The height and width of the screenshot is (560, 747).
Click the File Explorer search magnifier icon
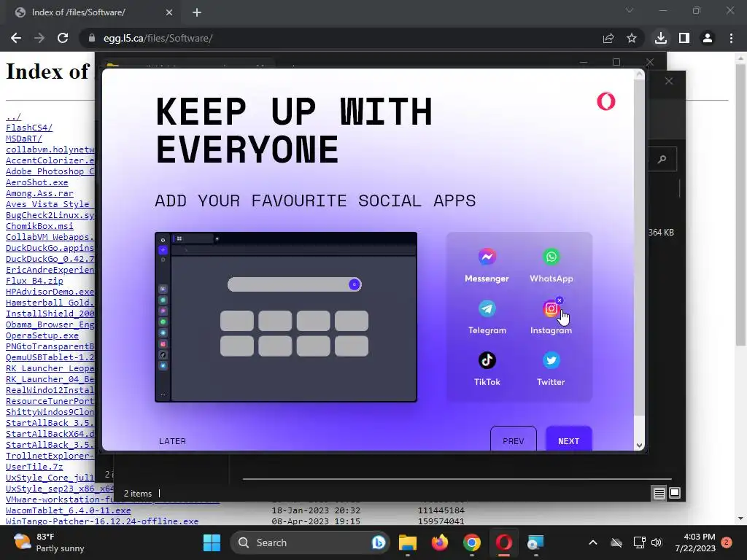(662, 159)
